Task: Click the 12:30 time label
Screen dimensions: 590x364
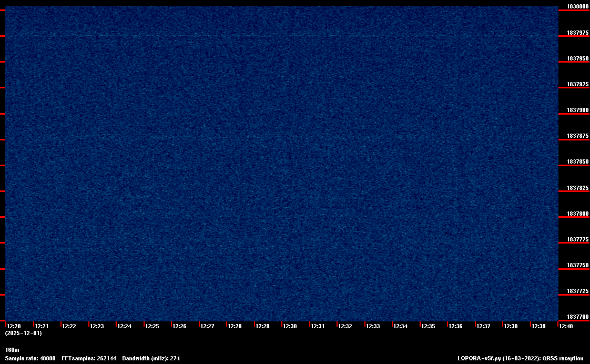Action: pos(290,326)
